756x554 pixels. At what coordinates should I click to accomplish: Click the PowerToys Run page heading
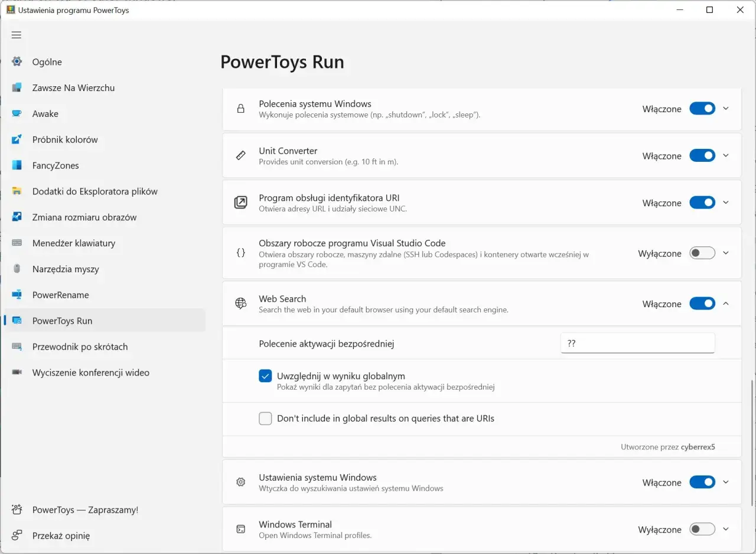pyautogui.click(x=282, y=62)
